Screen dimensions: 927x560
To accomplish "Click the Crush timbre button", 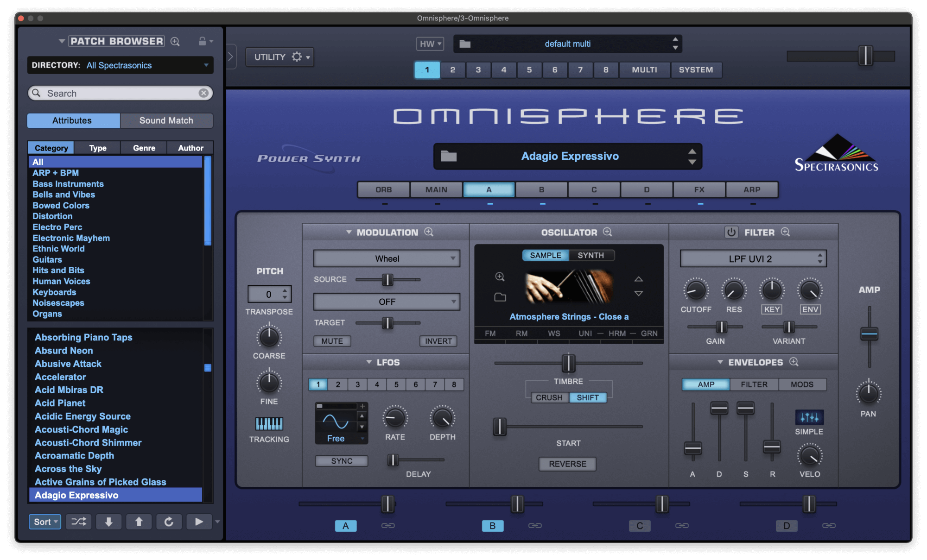I will (549, 397).
